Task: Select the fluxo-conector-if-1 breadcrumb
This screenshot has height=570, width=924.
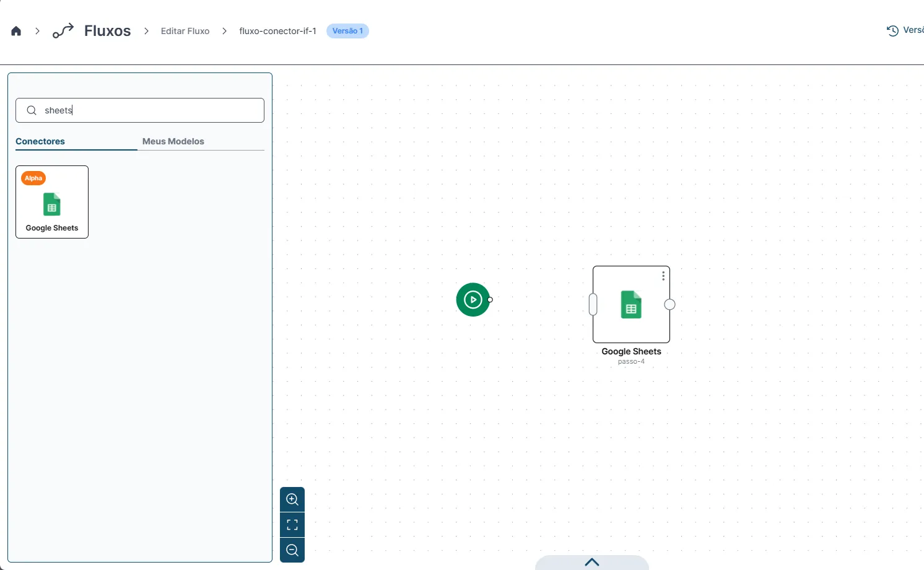Action: point(277,31)
